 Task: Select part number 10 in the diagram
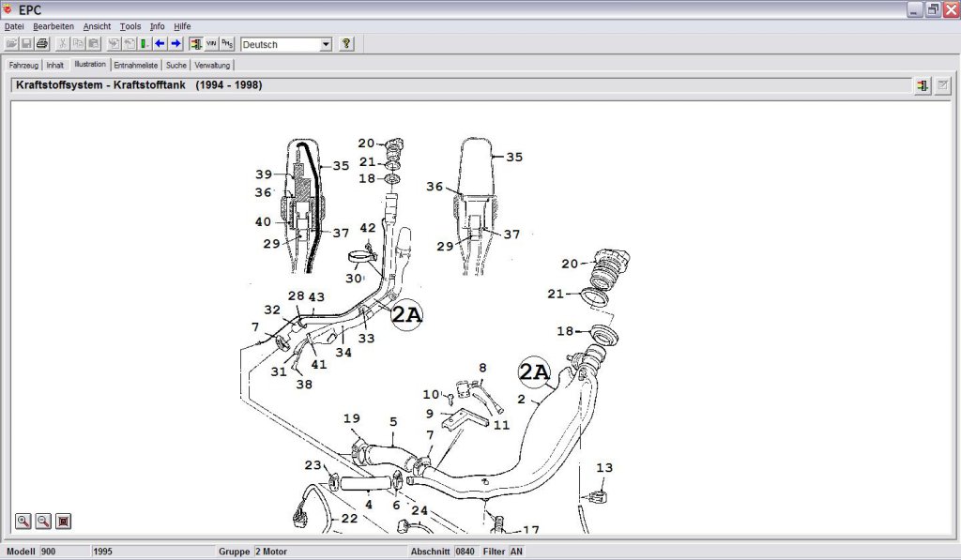[432, 395]
